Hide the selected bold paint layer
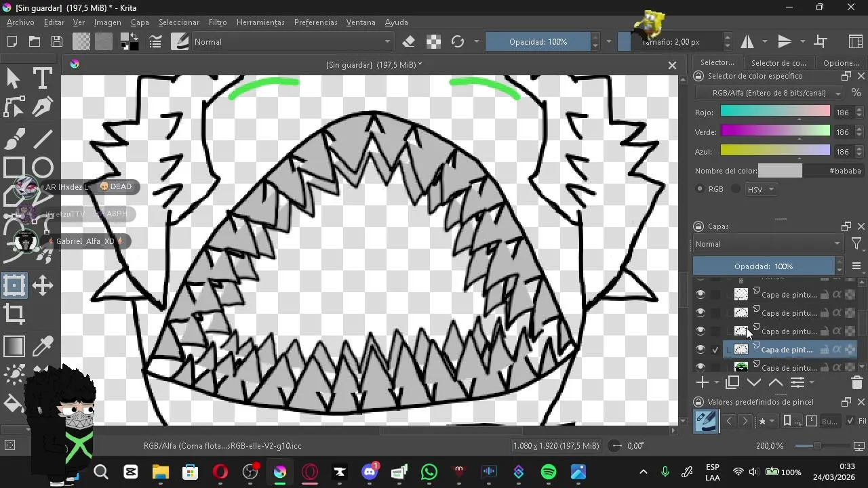Screen dimensions: 868x488 (701, 349)
